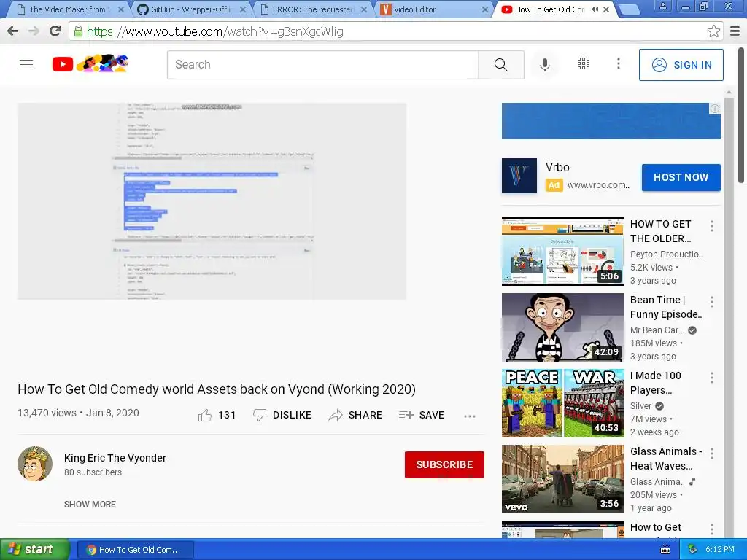The image size is (747, 560).
Task: Open more actions ellipsis below video
Action: click(x=470, y=416)
